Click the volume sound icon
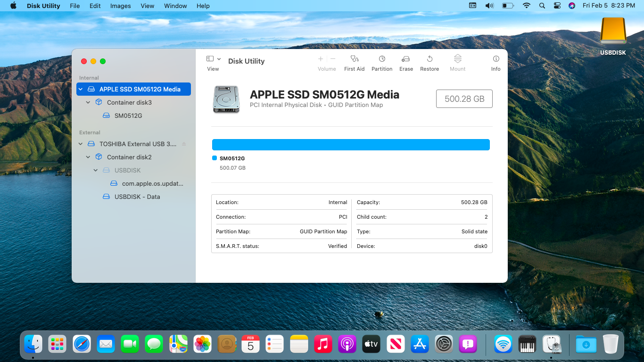Viewport: 644px width, 362px height. (x=490, y=6)
